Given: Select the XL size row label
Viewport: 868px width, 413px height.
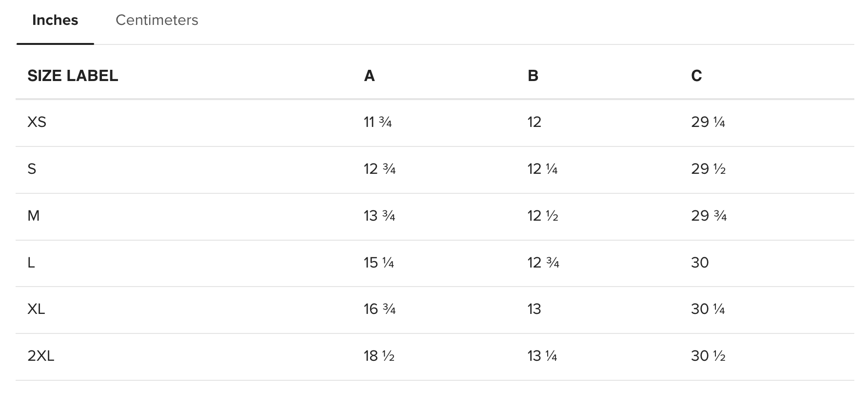Looking at the screenshot, I should pos(36,309).
